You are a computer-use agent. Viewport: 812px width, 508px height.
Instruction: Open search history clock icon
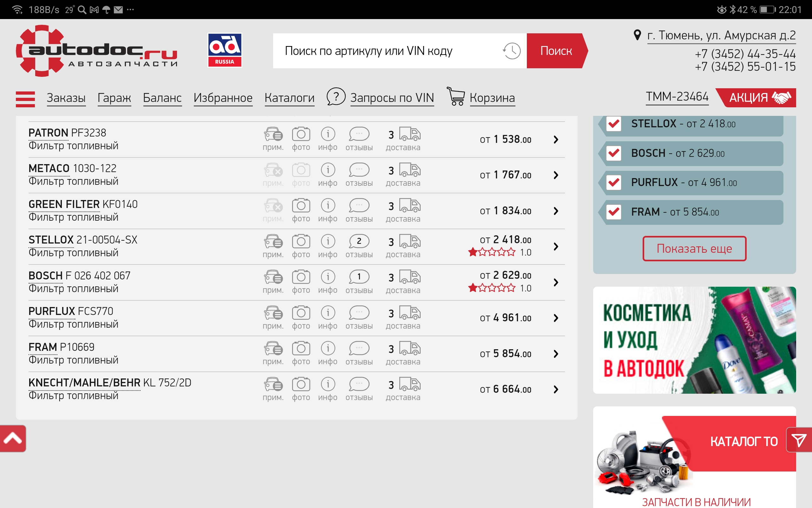click(x=511, y=51)
